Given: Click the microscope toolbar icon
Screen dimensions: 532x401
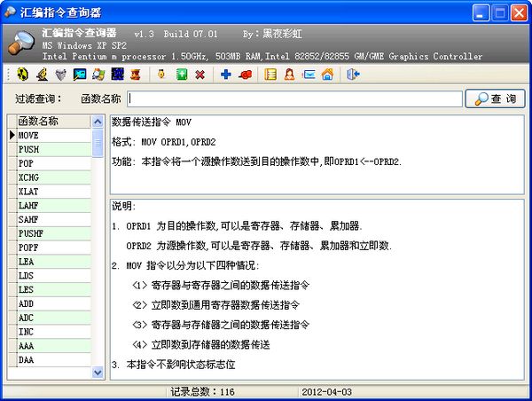Looking at the screenshot, I should pyautogui.click(x=42, y=74).
